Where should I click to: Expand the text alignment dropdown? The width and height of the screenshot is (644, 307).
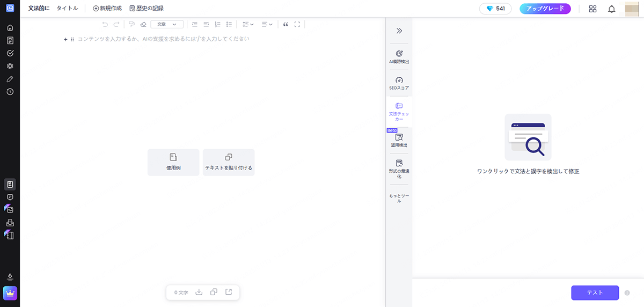coord(267,24)
